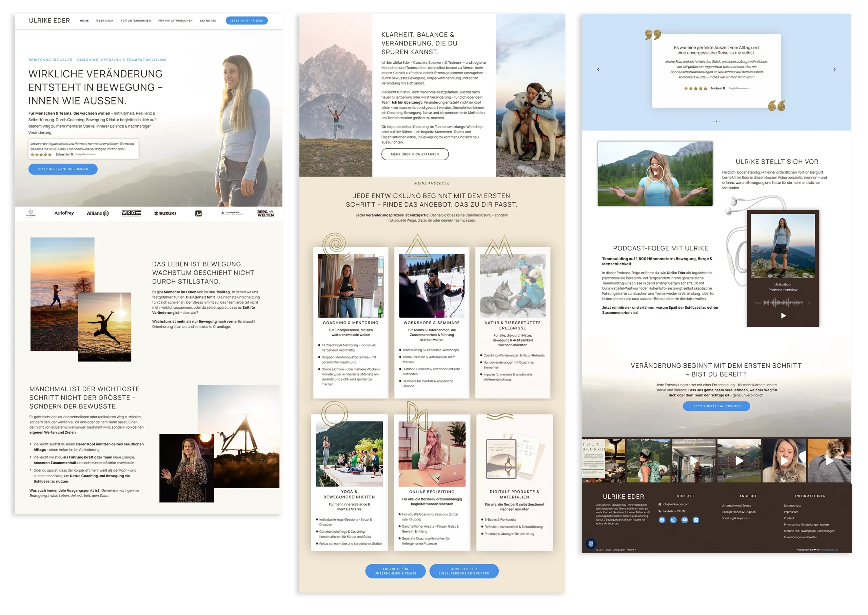This screenshot has width=868, height=615.
Task: Show the next testimonial with the right arrow
Action: coord(834,70)
